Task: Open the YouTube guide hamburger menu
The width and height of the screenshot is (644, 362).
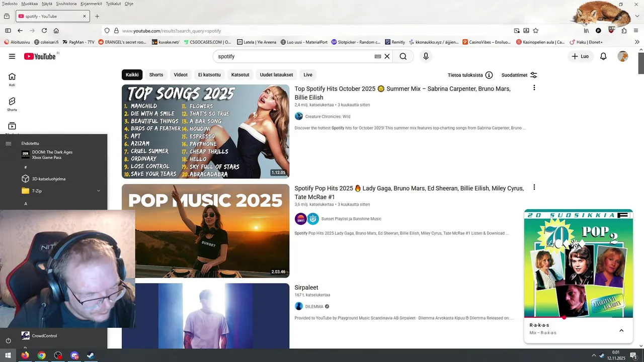Action: click(x=12, y=56)
